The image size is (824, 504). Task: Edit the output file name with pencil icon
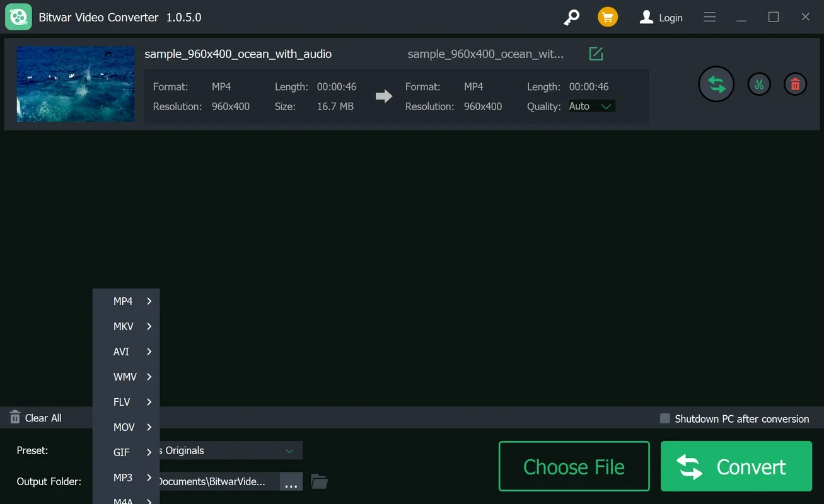click(x=596, y=54)
